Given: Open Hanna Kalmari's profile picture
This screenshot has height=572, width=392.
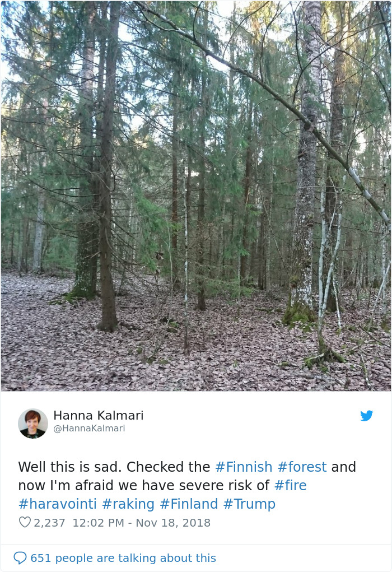Looking at the screenshot, I should point(33,423).
